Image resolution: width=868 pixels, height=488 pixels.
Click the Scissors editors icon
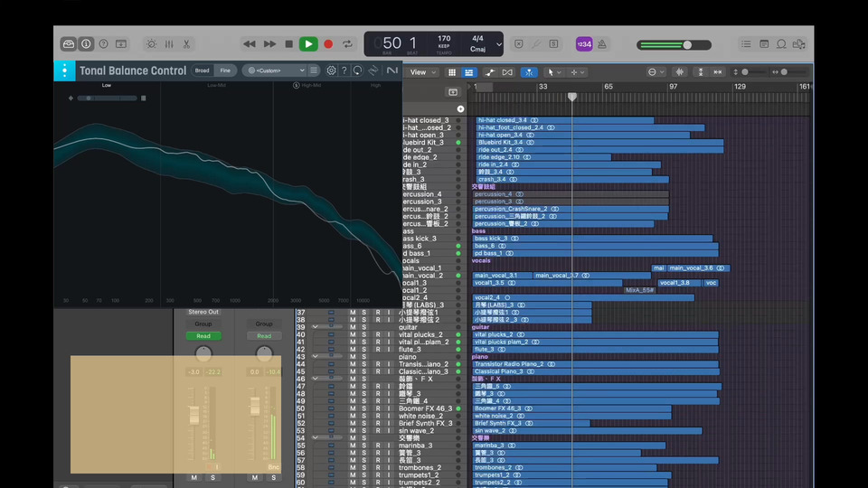tap(186, 43)
